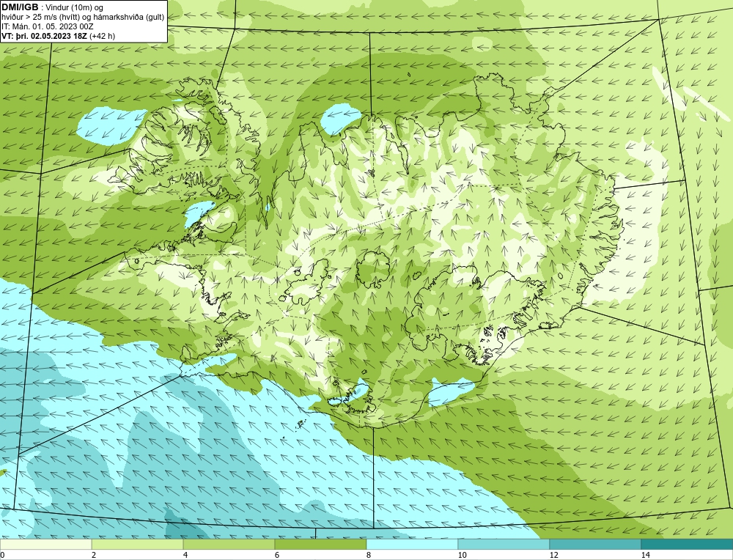
Task: Click the DMI/IGB title text
Action: point(20,7)
